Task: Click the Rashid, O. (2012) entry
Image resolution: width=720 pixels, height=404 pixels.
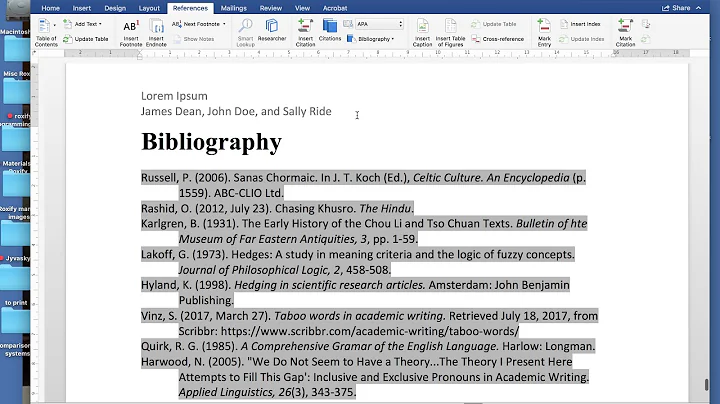Action: 277,208
